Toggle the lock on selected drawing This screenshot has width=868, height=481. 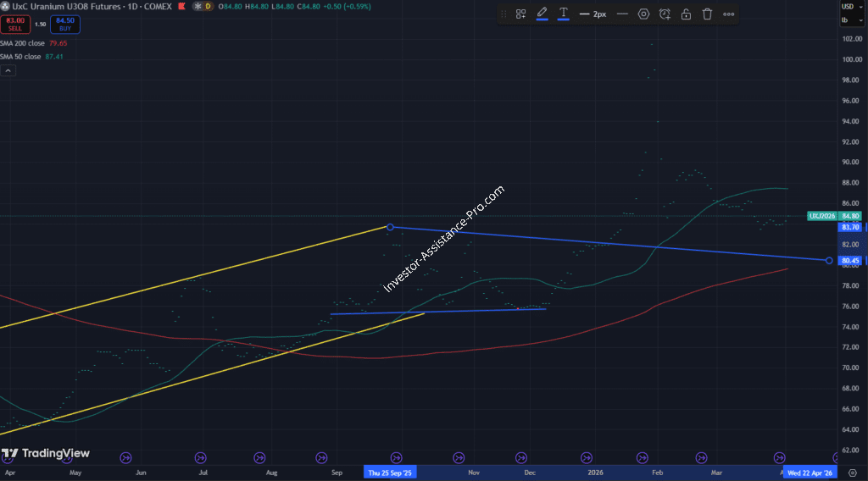686,14
